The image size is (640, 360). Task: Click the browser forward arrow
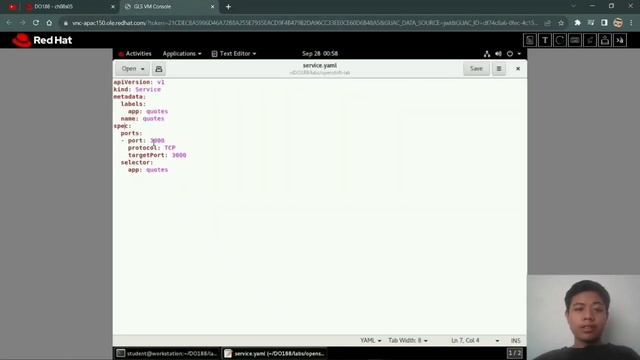pos(22,23)
